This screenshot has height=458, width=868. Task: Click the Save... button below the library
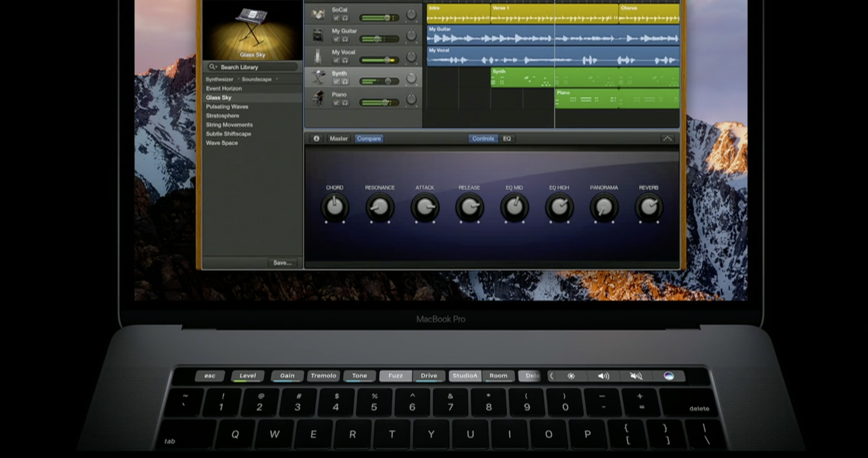[x=283, y=263]
